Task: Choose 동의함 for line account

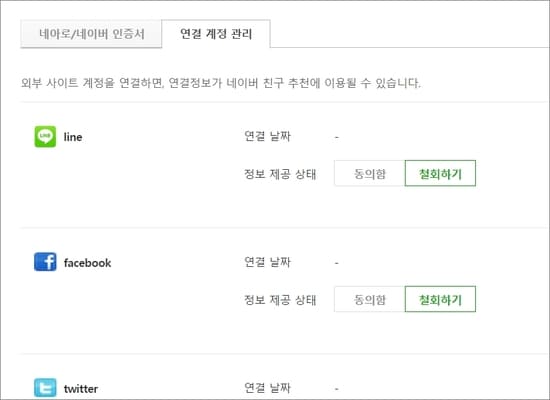Action: click(x=370, y=173)
